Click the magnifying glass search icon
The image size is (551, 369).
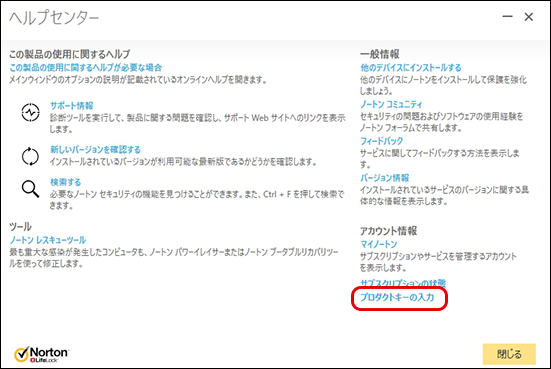click(31, 189)
